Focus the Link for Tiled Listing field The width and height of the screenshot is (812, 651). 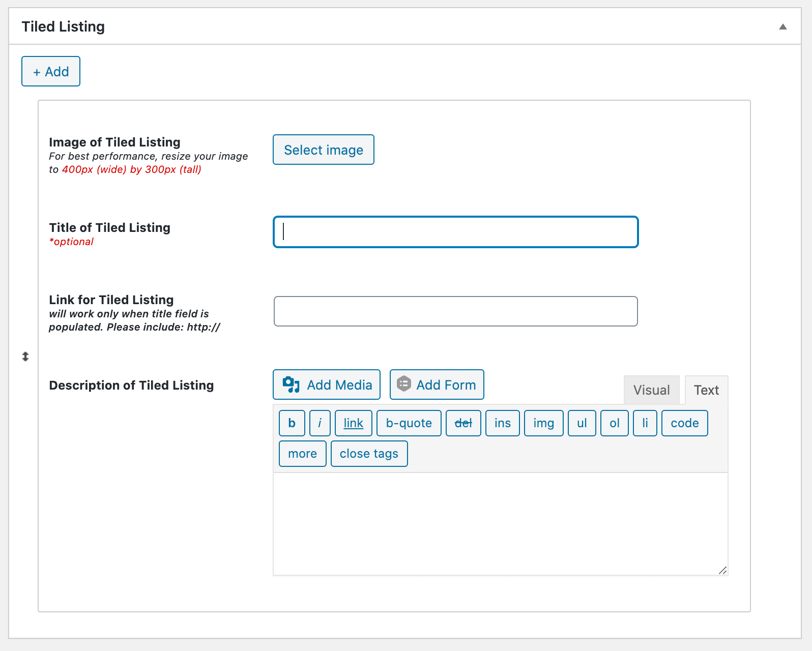coord(455,311)
